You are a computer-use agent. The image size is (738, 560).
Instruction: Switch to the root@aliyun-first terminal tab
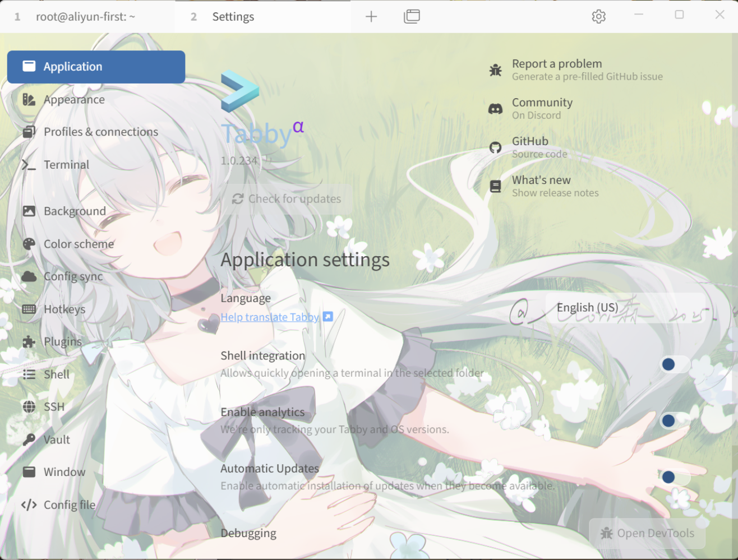(87, 17)
